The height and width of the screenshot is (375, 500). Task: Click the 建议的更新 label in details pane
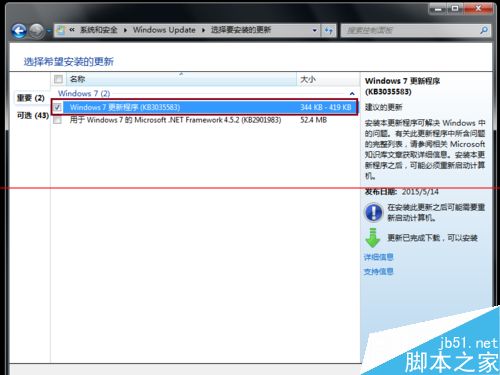(x=384, y=107)
